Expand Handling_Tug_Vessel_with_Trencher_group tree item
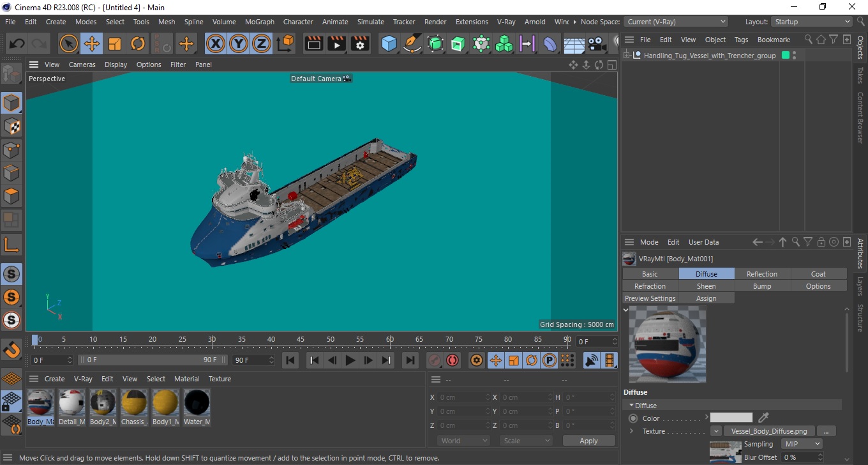The height and width of the screenshot is (465, 868). point(627,56)
